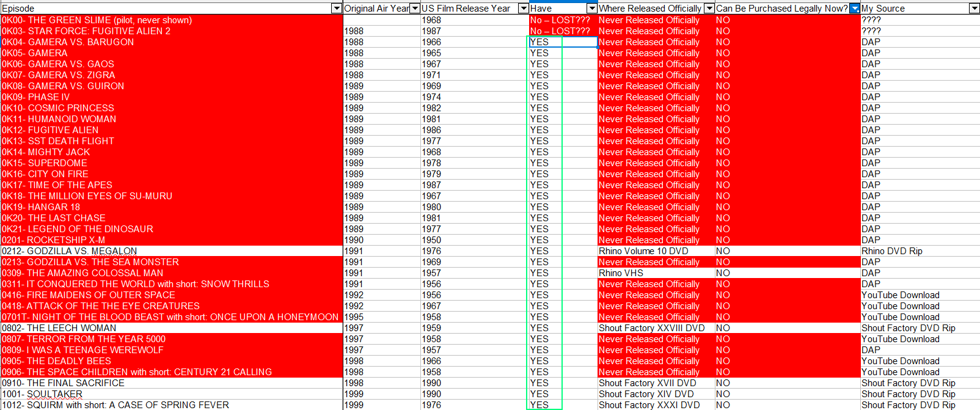
Task: Select cell 0212- GODZILLA VS. MEGALON
Action: [172, 251]
